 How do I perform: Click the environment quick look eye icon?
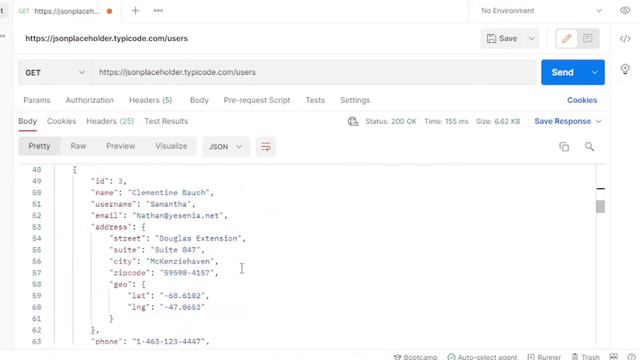point(625,11)
